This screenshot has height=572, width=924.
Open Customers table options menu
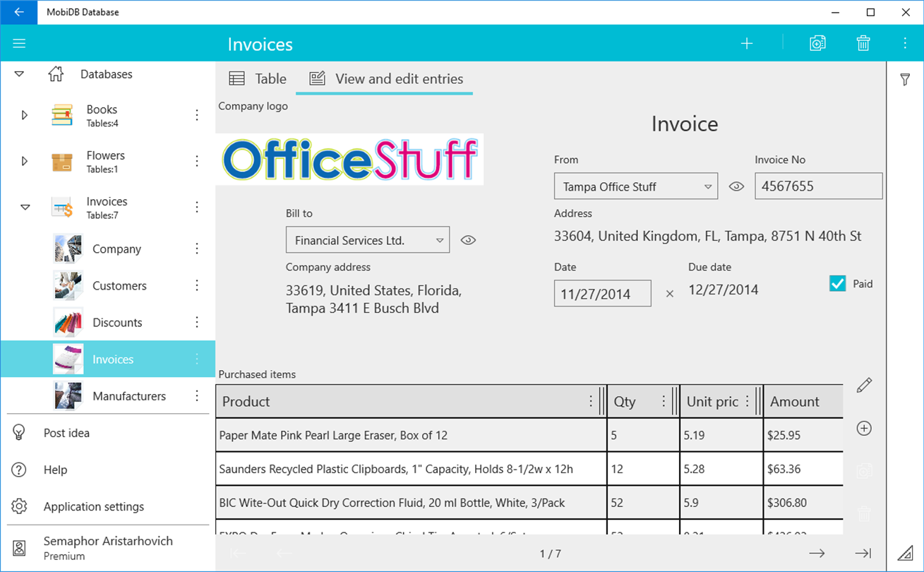click(x=197, y=285)
